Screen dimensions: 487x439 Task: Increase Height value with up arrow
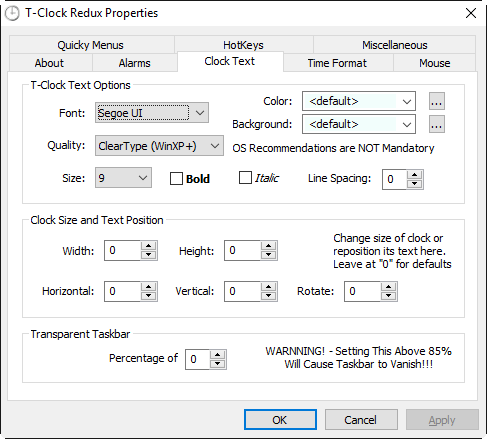pos(269,246)
